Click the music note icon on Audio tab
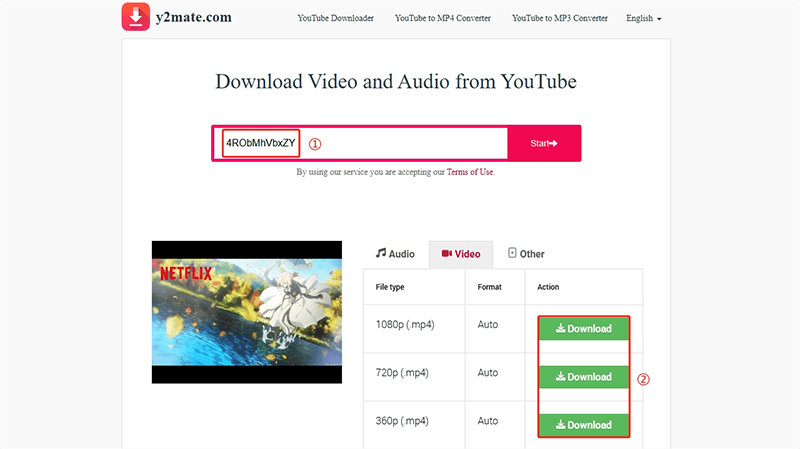 (x=381, y=253)
